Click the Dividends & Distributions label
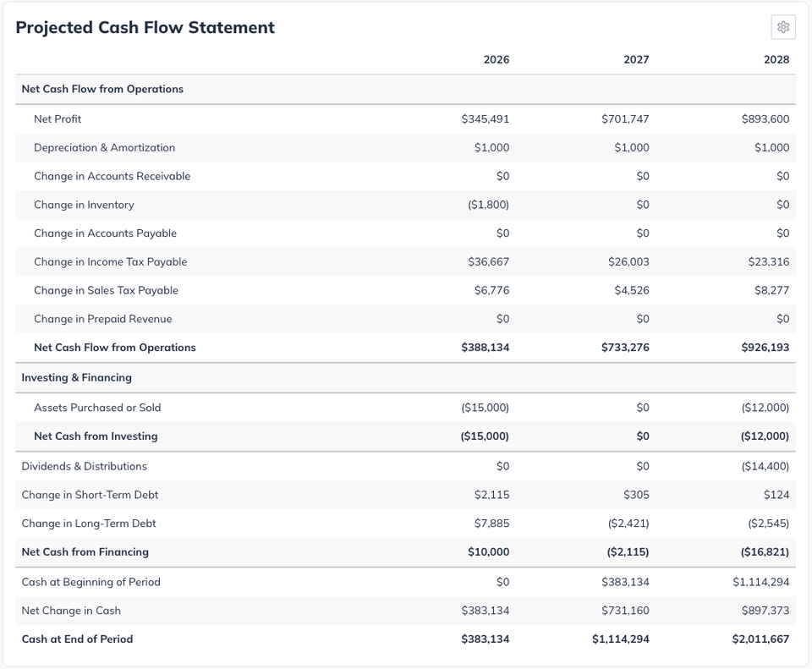This screenshot has height=669, width=812. point(84,466)
